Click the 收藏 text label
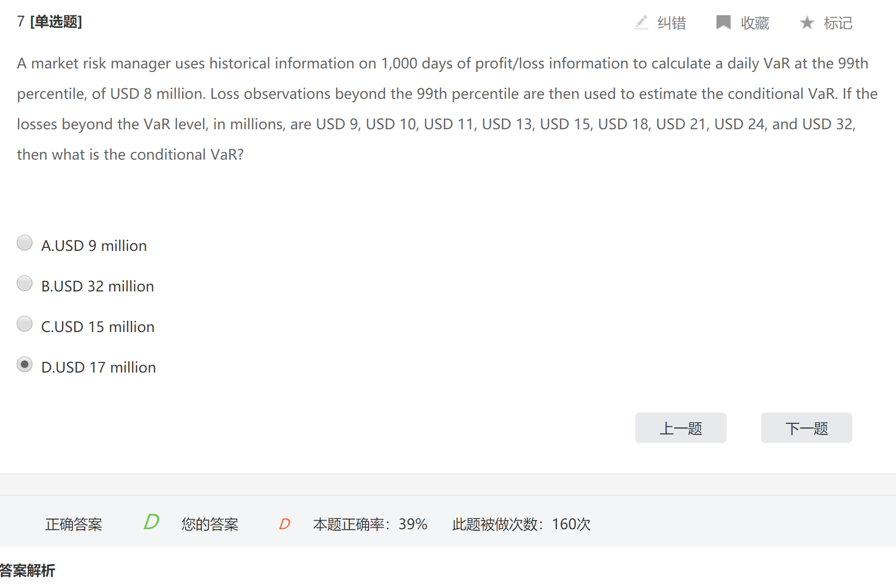This screenshot has height=588, width=896. pos(755,23)
